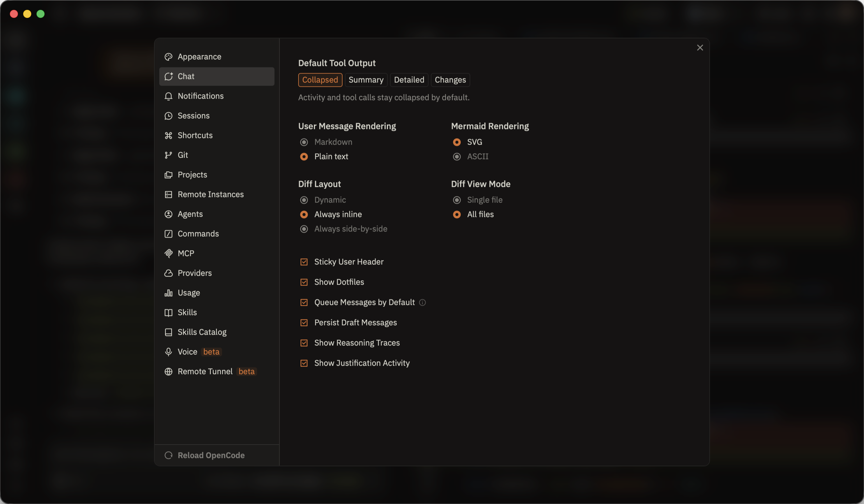Close the settings dialog
This screenshot has width=864, height=504.
tap(700, 48)
